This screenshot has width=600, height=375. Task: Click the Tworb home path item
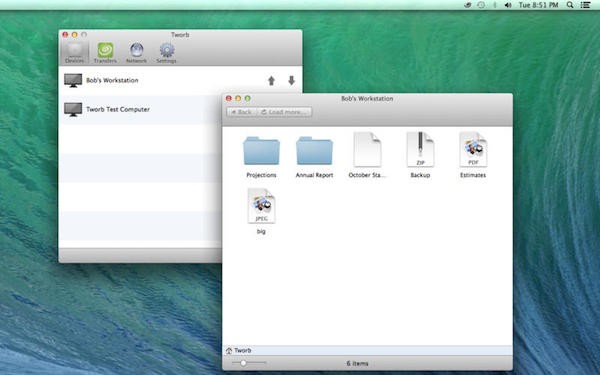coord(239,351)
